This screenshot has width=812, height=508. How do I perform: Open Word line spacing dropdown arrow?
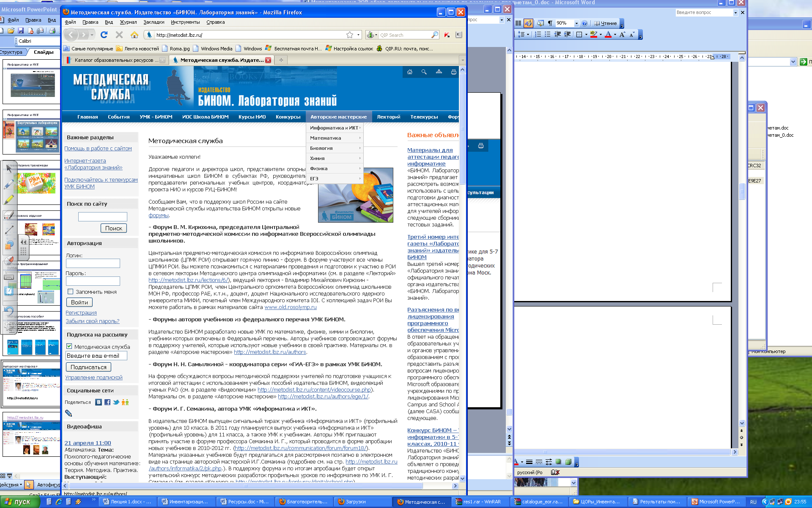[528, 35]
